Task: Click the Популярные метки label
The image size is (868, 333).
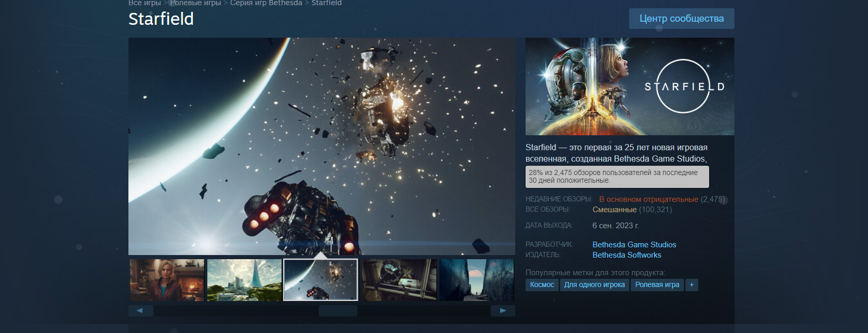Action: pos(595,273)
